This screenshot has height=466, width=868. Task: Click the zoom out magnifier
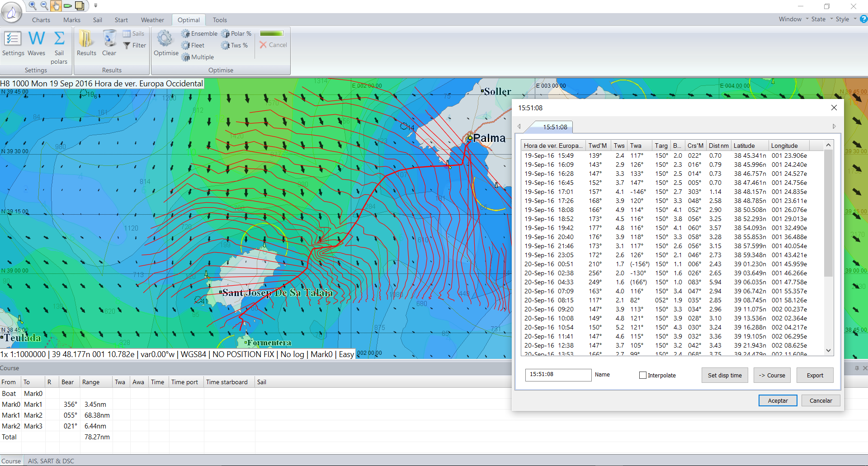[44, 5]
